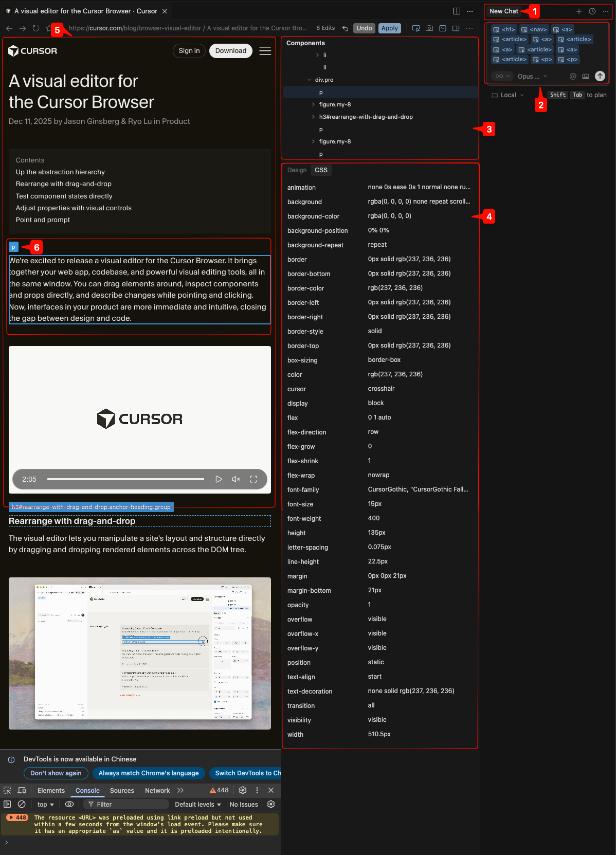The height and width of the screenshot is (855, 616).
Task: Open DevTools Network tab
Action: pos(157,790)
